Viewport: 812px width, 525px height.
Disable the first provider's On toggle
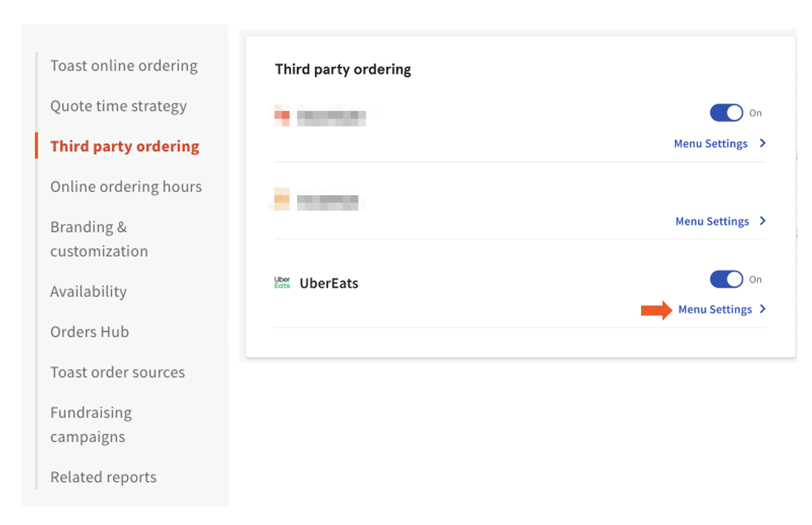click(x=727, y=113)
